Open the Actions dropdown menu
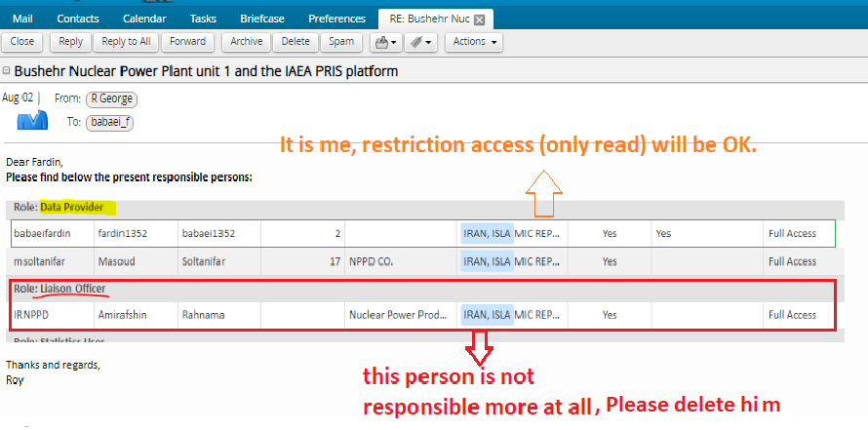The height and width of the screenshot is (430, 868). pos(474,42)
